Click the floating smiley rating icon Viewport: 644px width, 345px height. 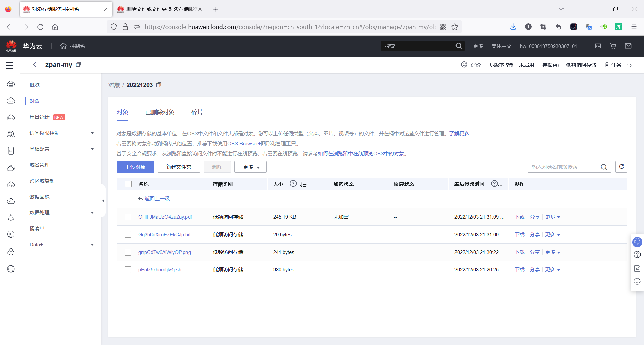coord(637,281)
